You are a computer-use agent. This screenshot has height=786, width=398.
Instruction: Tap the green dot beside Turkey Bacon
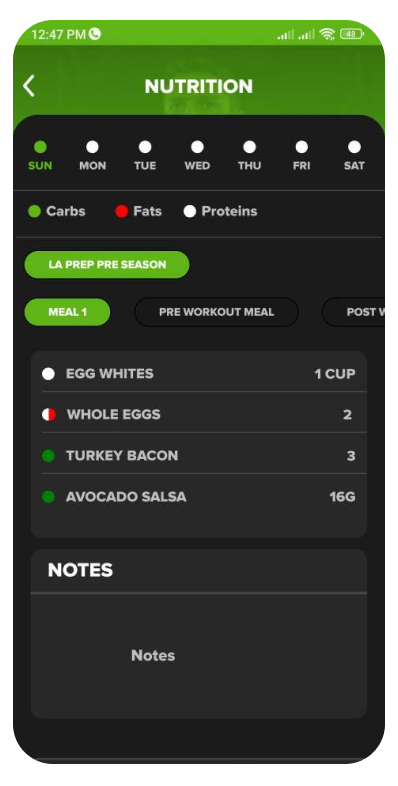tap(48, 456)
